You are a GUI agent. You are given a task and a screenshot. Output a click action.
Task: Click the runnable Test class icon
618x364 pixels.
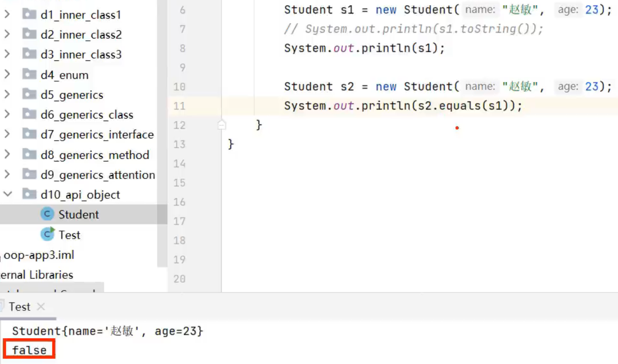coord(48,234)
